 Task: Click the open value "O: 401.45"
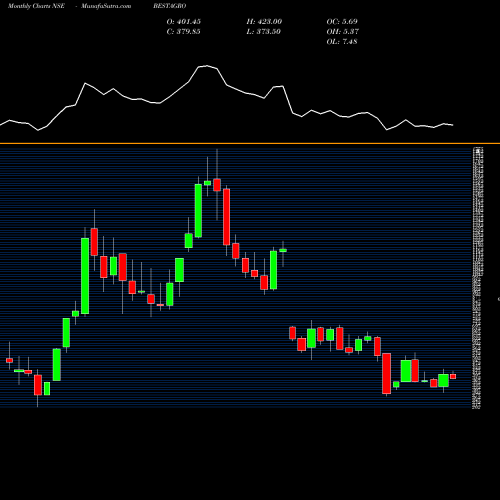[x=184, y=22]
